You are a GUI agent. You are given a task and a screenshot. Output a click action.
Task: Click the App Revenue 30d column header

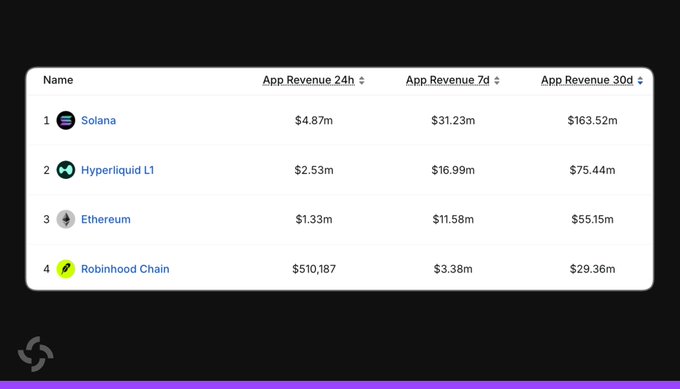587,80
